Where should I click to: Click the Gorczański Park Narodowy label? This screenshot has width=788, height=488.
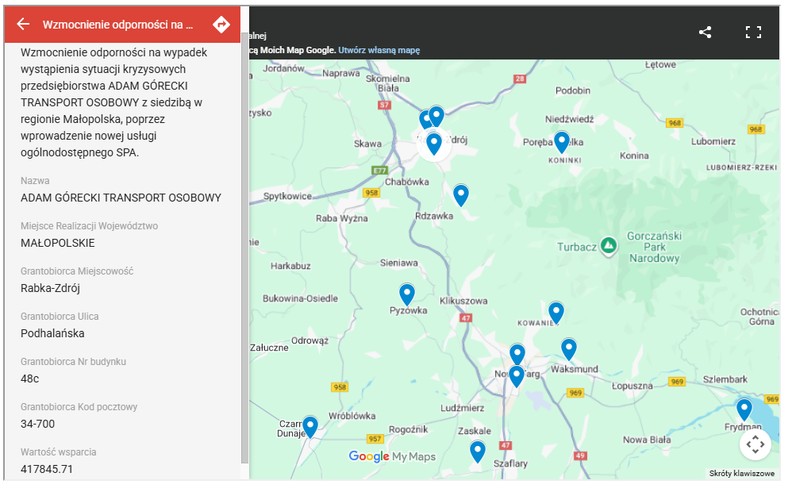tap(654, 247)
